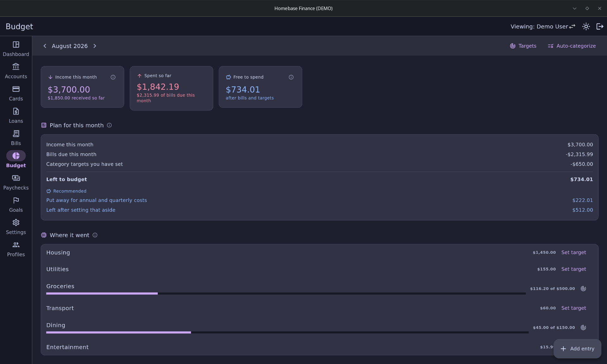Run Auto-categorize
Screen dimensions: 607x364
[x=572, y=46]
